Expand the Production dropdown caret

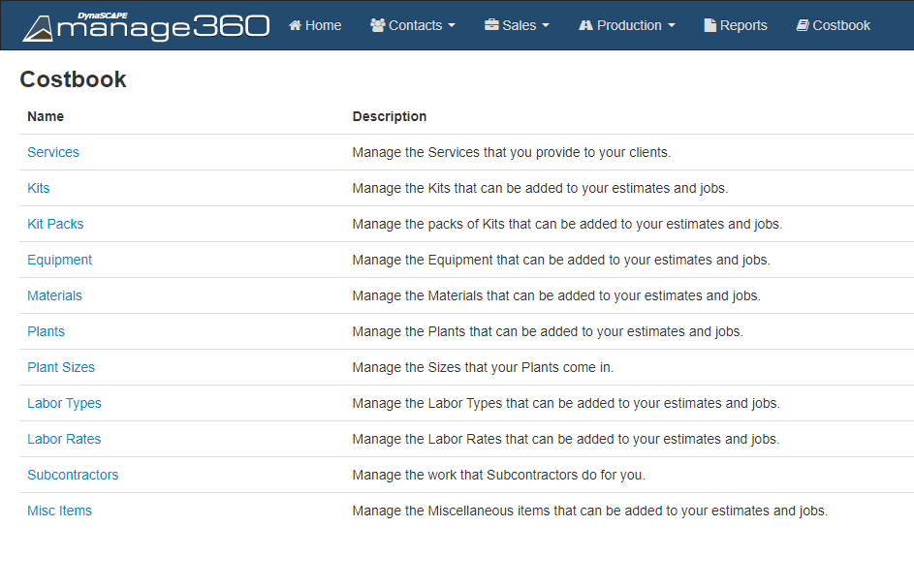coord(672,26)
